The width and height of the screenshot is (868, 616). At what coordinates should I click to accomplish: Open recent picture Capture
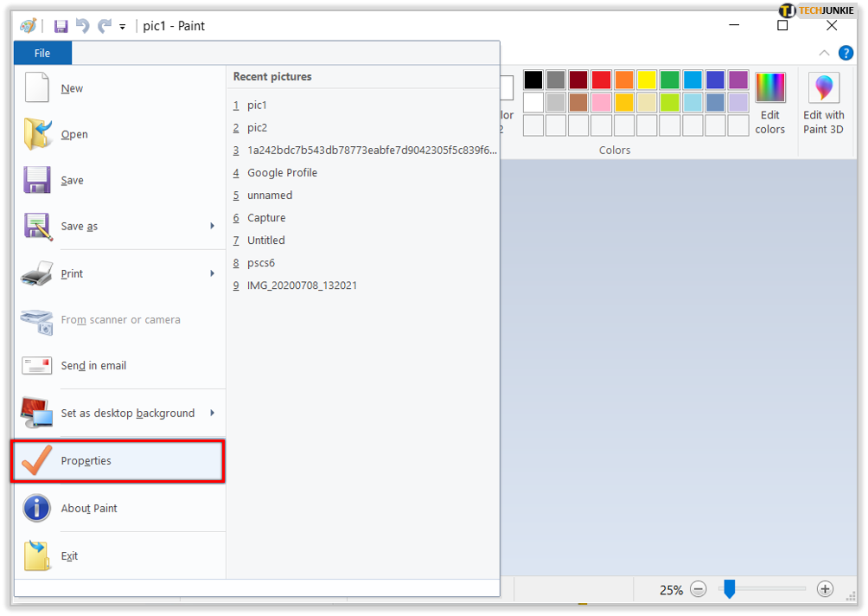(x=364, y=218)
